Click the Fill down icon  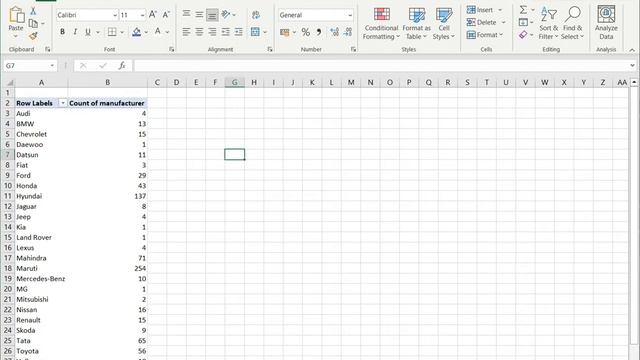tap(523, 22)
